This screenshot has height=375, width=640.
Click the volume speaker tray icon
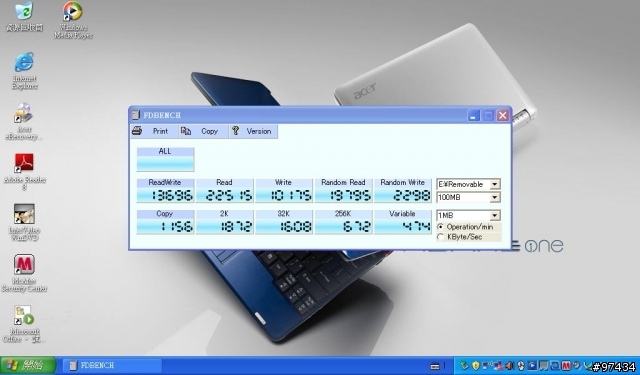[509, 365]
